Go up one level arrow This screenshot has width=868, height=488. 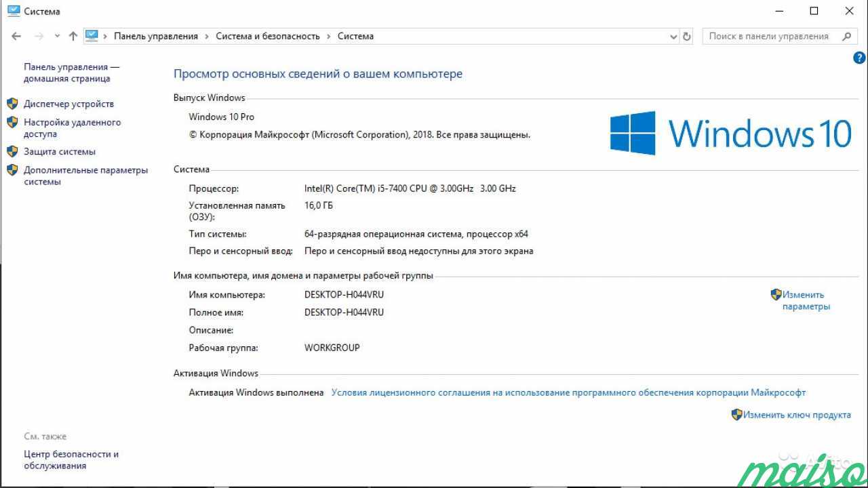(73, 37)
